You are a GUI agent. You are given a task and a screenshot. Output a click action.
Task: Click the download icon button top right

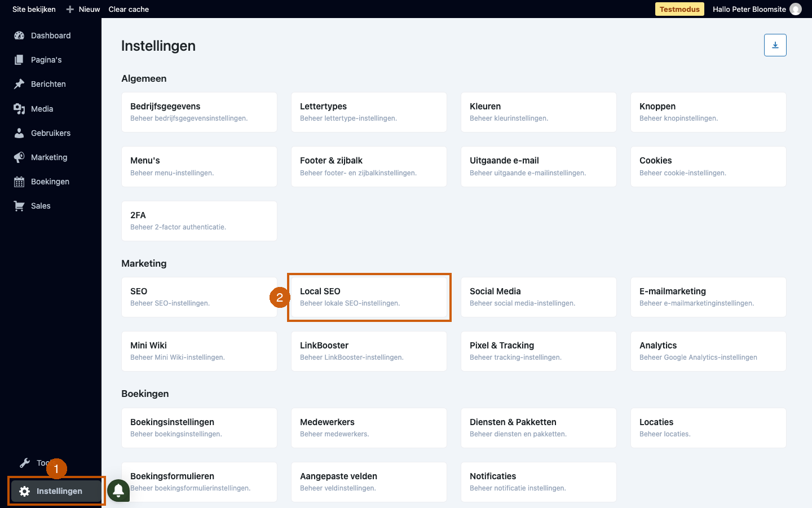point(775,45)
